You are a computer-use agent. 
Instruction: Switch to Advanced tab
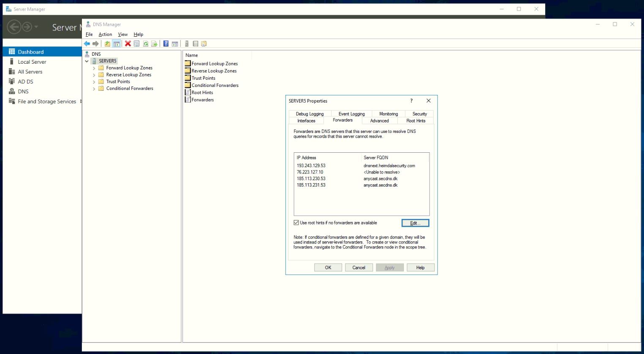[x=379, y=121]
